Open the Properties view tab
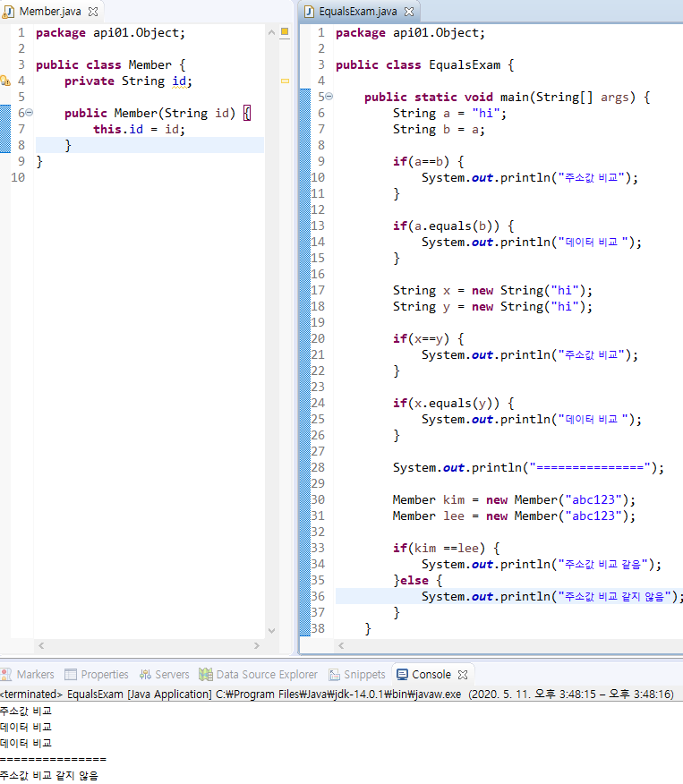The height and width of the screenshot is (784, 683). [97, 675]
